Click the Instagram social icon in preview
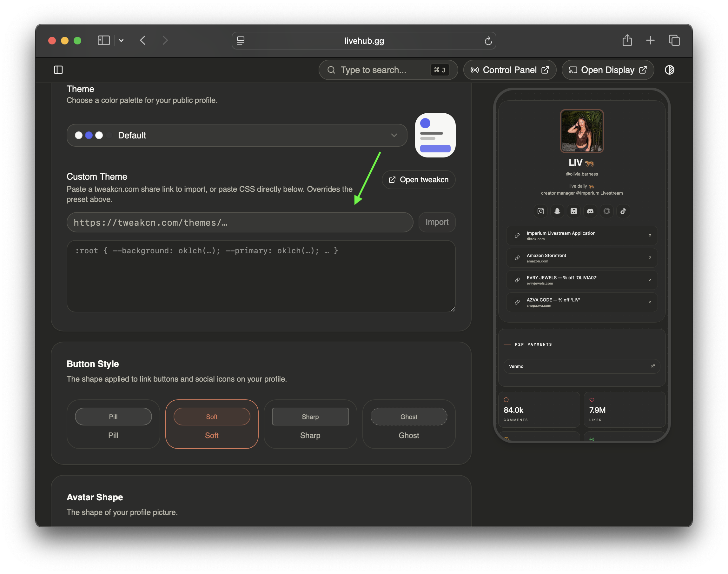 (x=540, y=211)
